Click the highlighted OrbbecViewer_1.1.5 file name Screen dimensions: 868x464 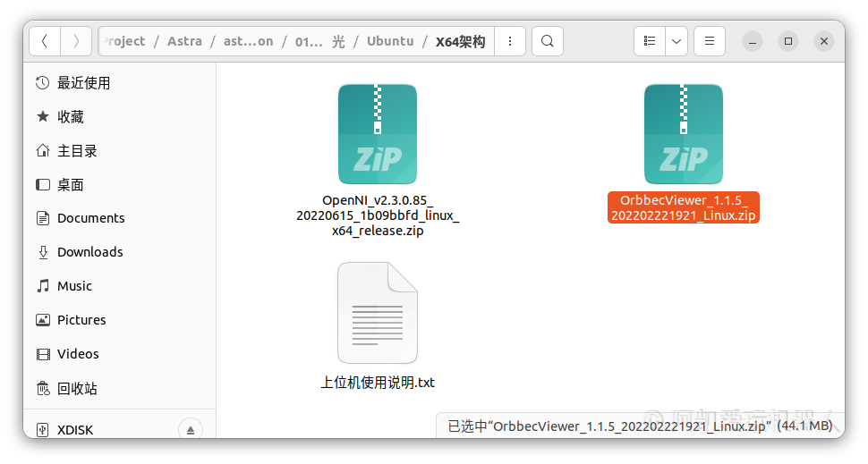[x=683, y=207]
